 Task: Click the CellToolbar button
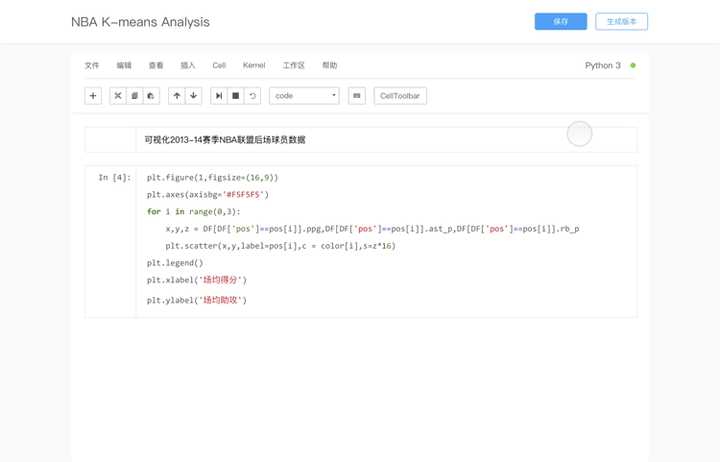401,96
